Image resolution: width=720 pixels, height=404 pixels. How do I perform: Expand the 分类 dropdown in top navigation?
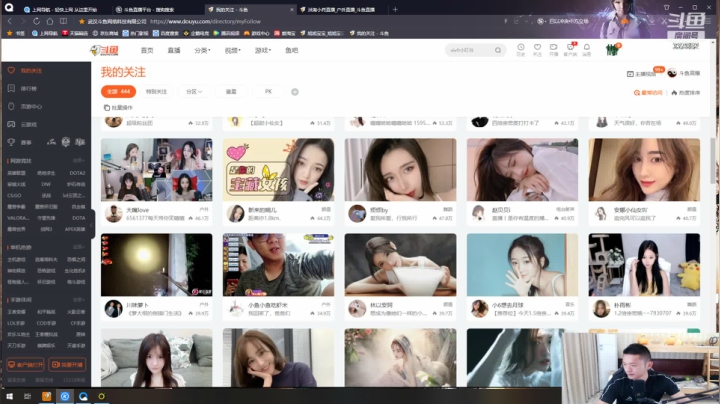tap(202, 50)
